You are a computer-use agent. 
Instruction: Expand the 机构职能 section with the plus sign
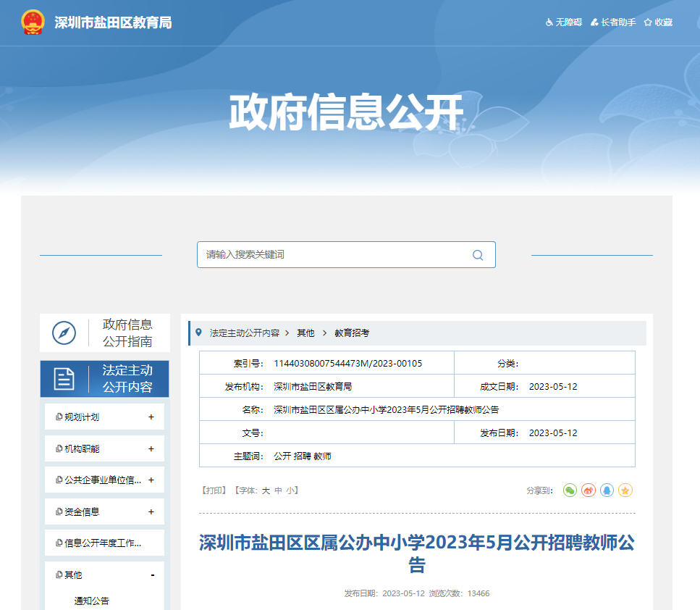(x=151, y=448)
